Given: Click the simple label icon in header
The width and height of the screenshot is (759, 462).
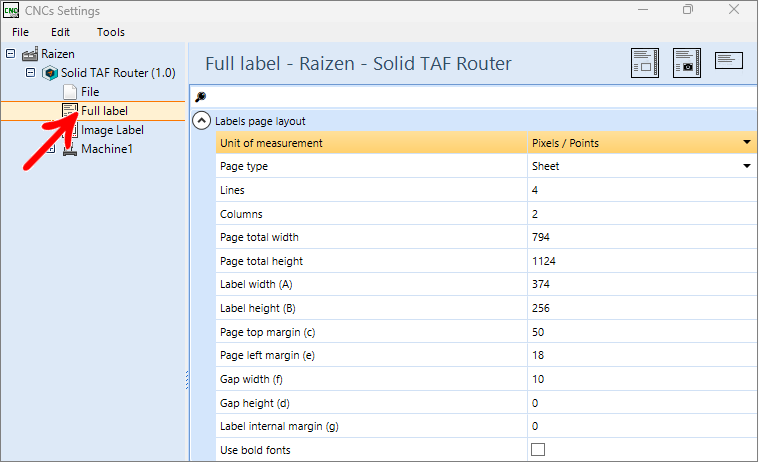Looking at the screenshot, I should [729, 60].
